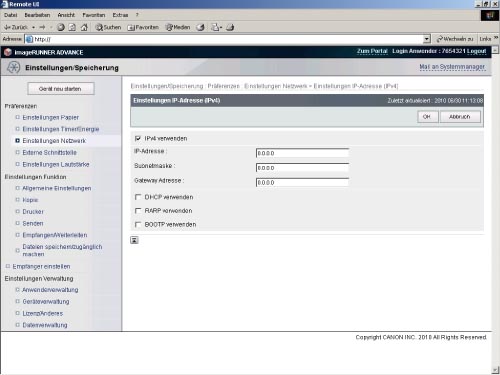Toggle the IPv4 verwenden checkbox
Screen dimensions: 500x375
click(x=138, y=138)
